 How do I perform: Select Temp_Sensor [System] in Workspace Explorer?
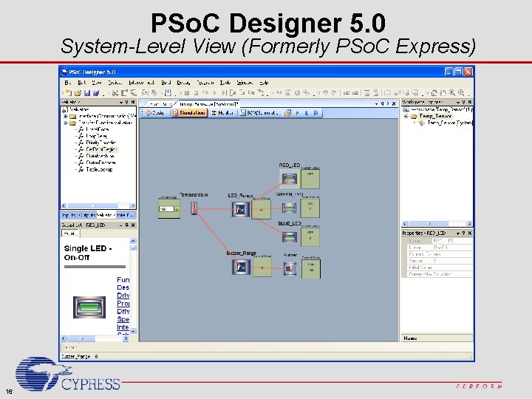click(x=449, y=123)
